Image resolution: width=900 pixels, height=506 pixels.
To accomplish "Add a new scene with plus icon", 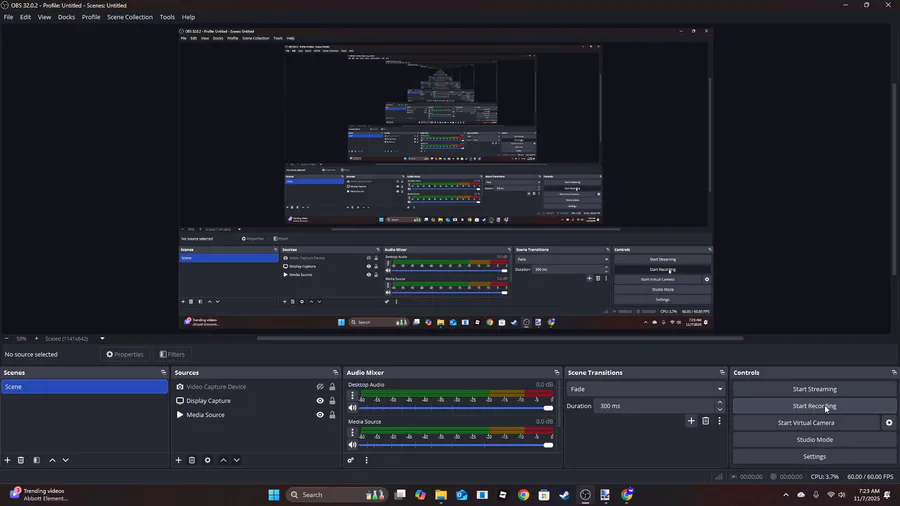I will pyautogui.click(x=7, y=460).
